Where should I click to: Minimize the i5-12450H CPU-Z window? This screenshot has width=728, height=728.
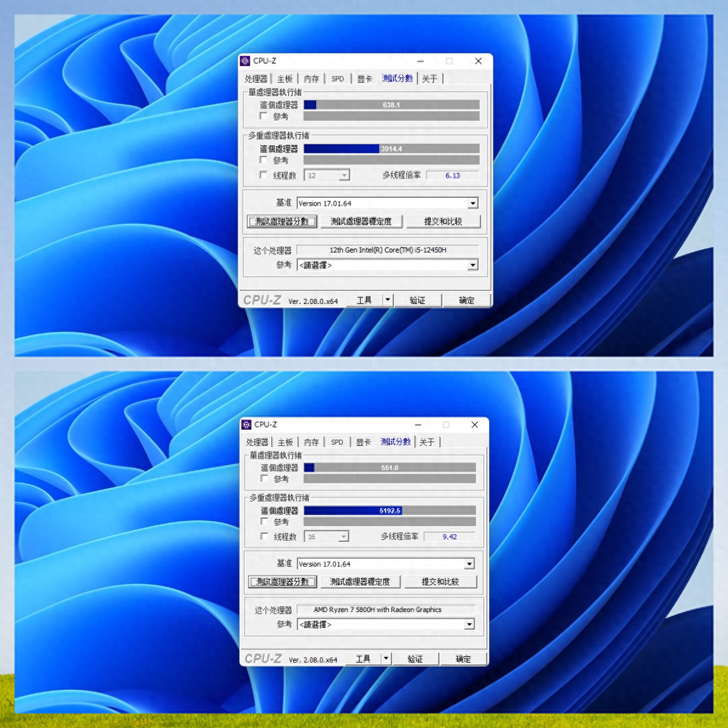420,61
